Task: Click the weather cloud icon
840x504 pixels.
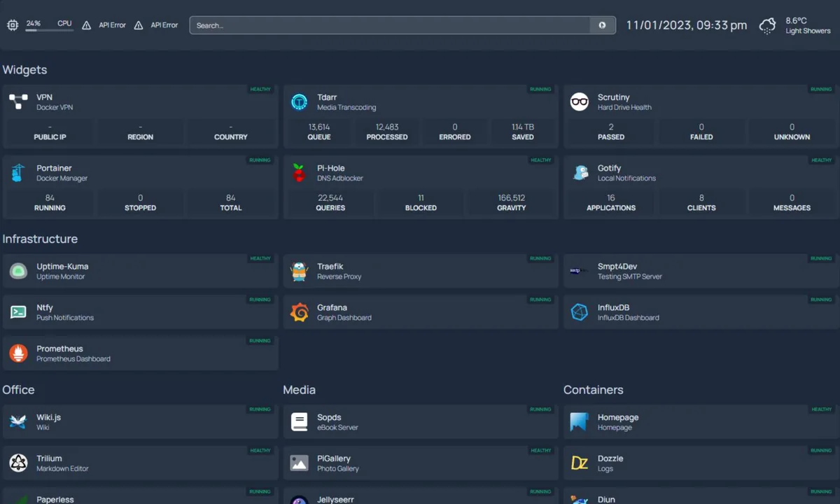Action: pos(768,26)
